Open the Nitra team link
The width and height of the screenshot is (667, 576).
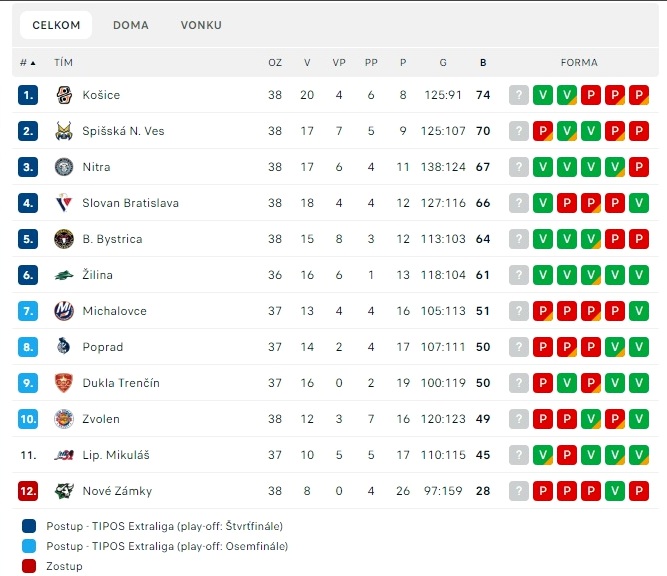(97, 167)
